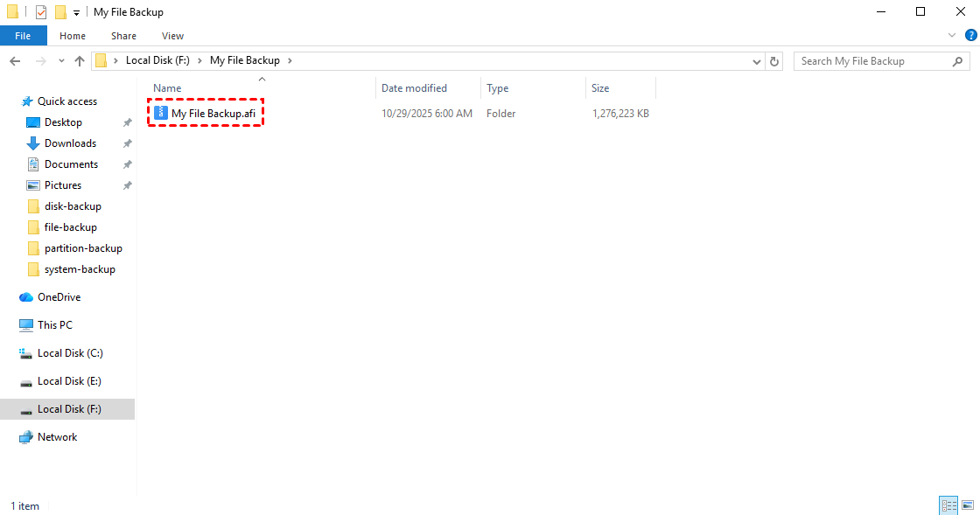The width and height of the screenshot is (980, 515).
Task: Click the Back navigation arrow
Action: pyautogui.click(x=15, y=61)
